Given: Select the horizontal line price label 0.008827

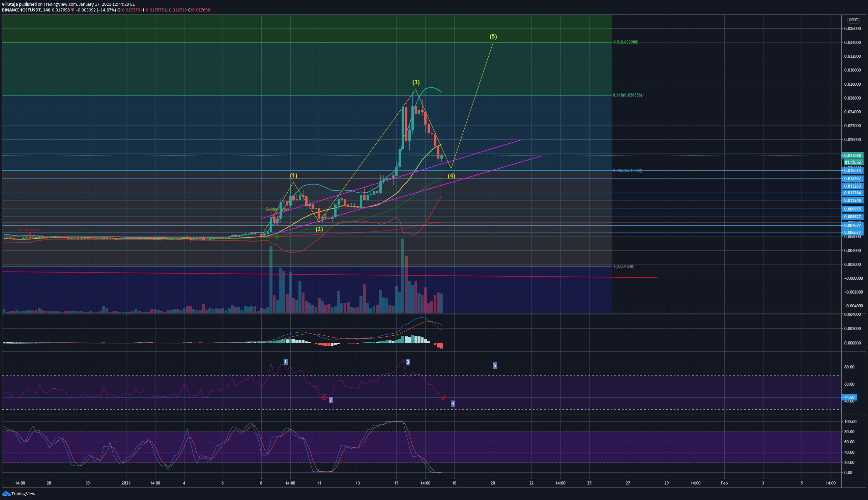Looking at the screenshot, I should pos(852,217).
